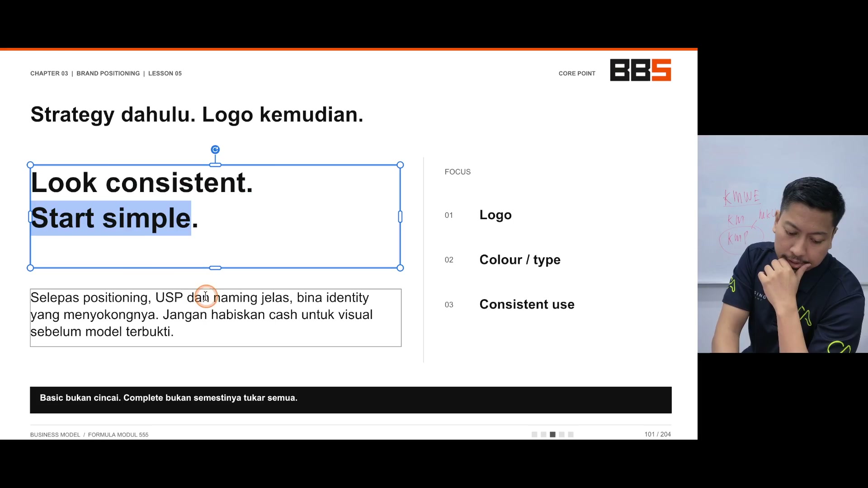Click the last progress square in the footer
The width and height of the screenshot is (868, 488).
[571, 434]
